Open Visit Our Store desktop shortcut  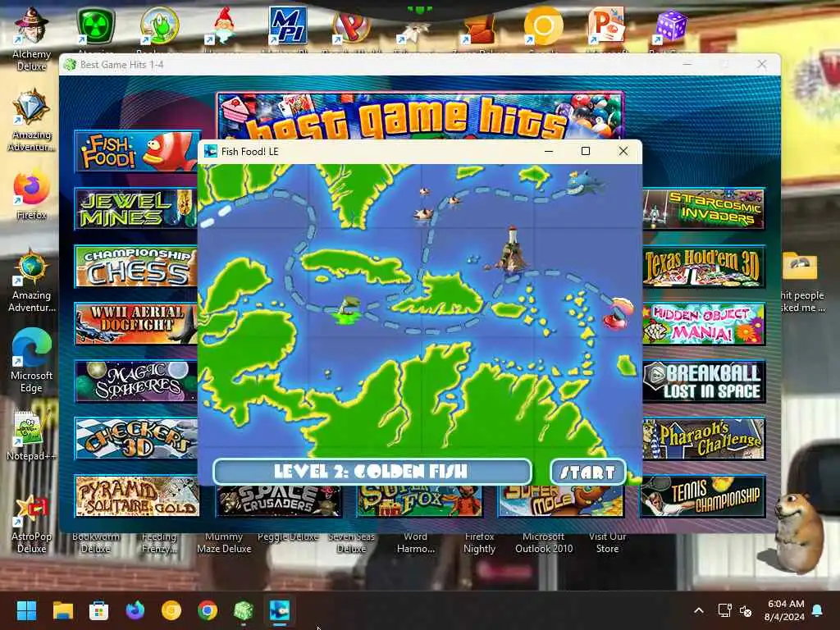coord(608,543)
